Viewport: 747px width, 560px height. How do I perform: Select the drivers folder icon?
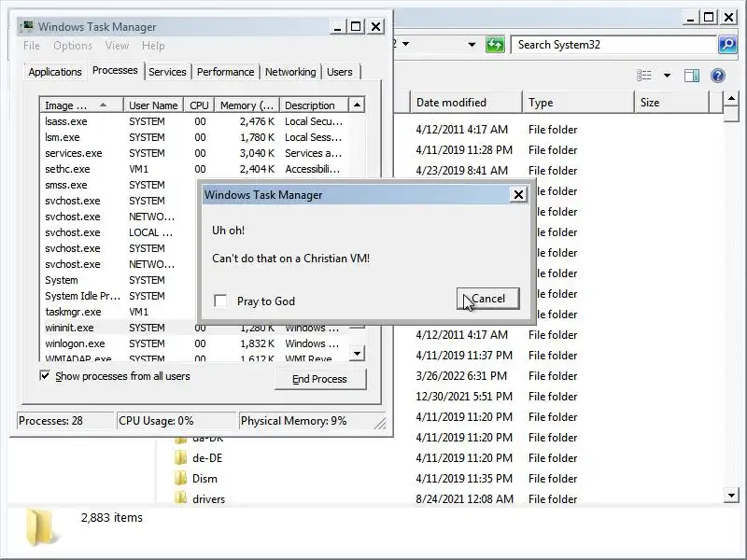(x=180, y=498)
